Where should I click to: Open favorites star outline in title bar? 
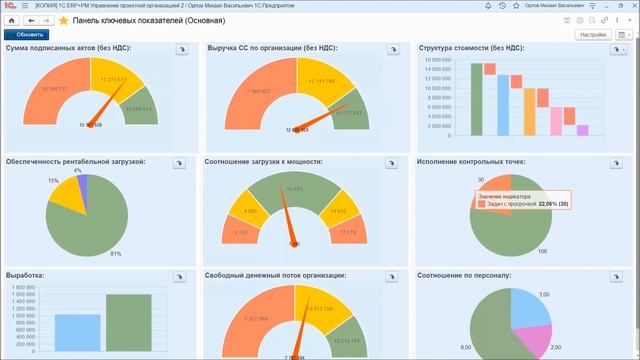(516, 6)
